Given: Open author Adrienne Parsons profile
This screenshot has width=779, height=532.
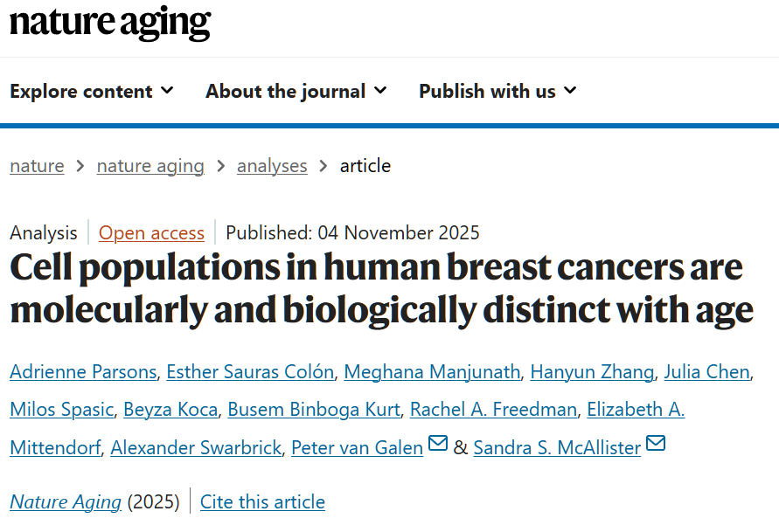Looking at the screenshot, I should [83, 372].
